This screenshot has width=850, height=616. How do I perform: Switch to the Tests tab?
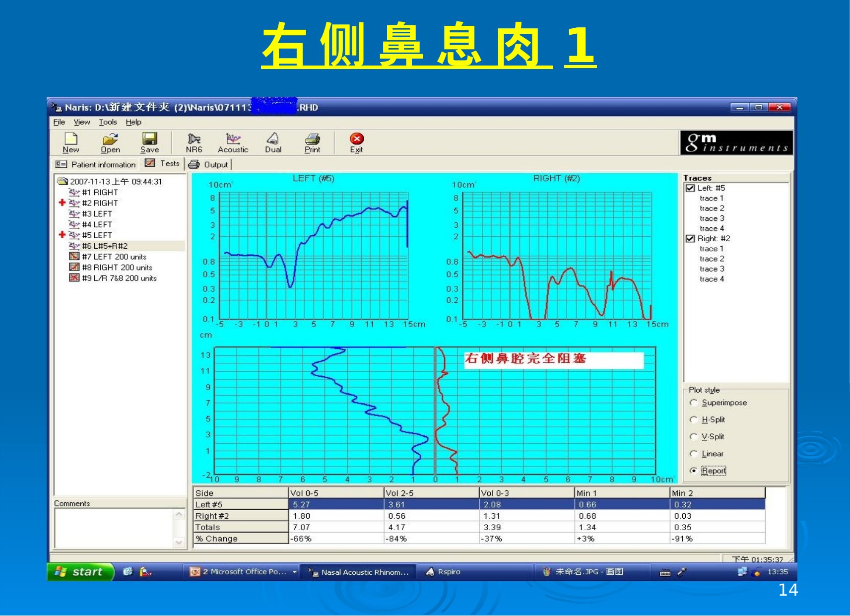162,163
